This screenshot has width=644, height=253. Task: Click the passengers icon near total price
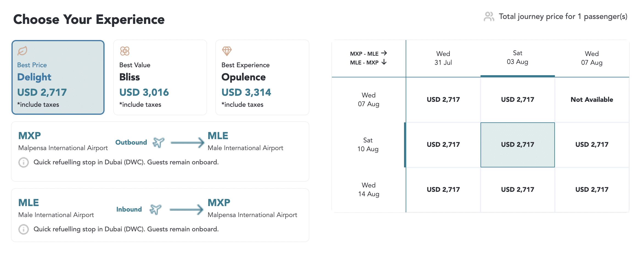click(489, 17)
